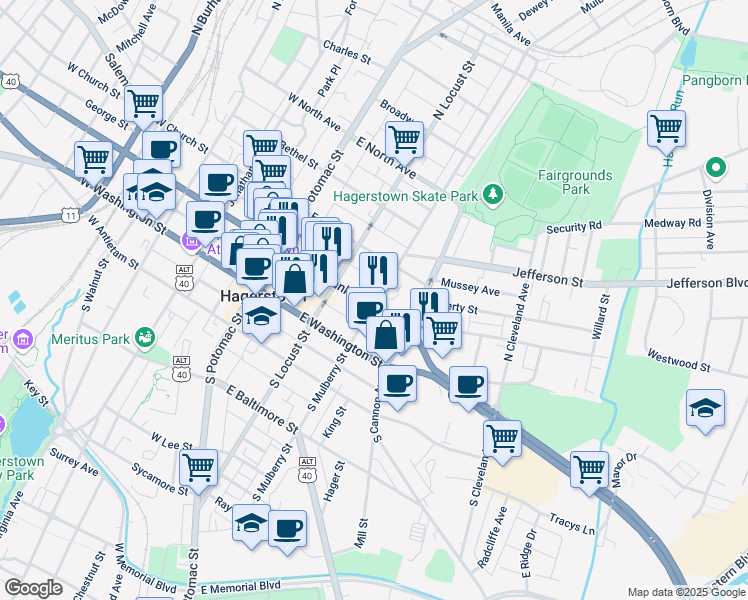
Task: Select the front graduation cap marker near Route 11
Action: pyautogui.click(x=156, y=193)
